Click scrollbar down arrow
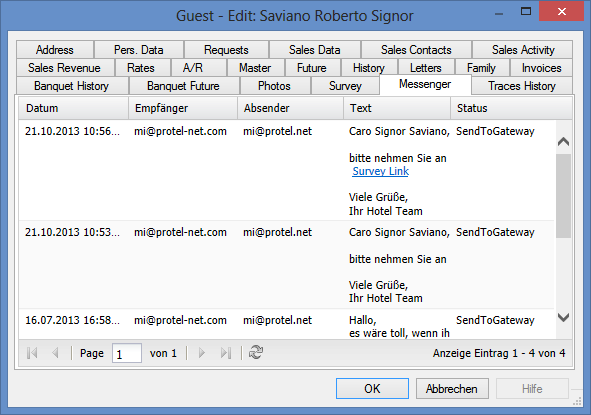 point(563,317)
